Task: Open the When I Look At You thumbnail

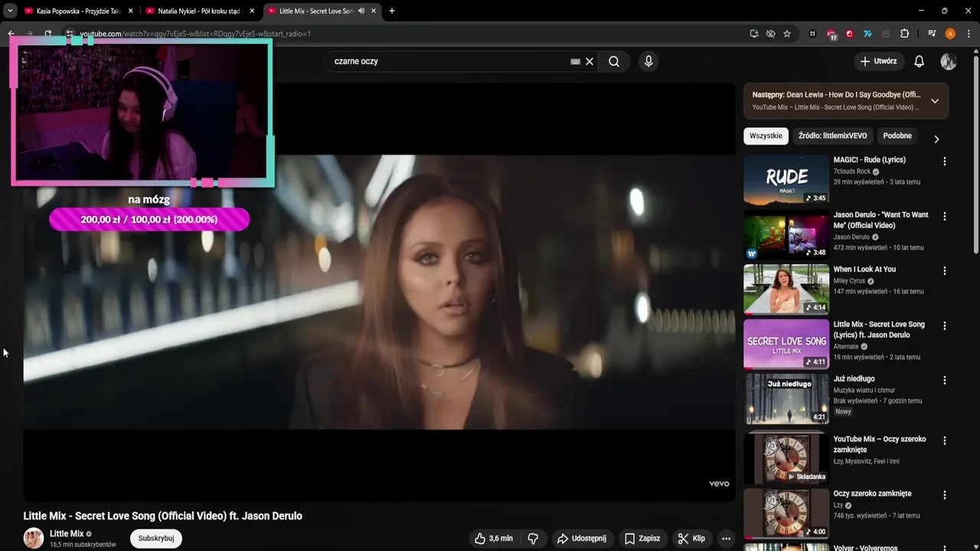Action: pos(786,289)
